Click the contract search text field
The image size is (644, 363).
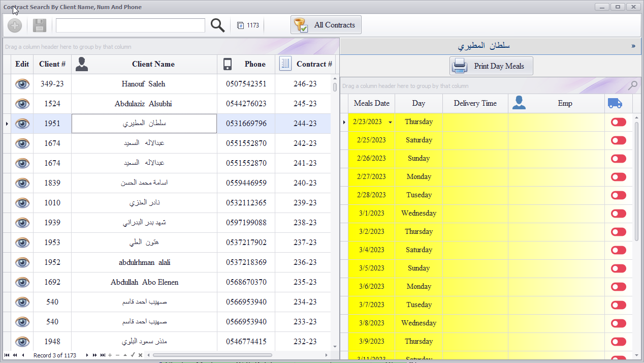pyautogui.click(x=131, y=25)
